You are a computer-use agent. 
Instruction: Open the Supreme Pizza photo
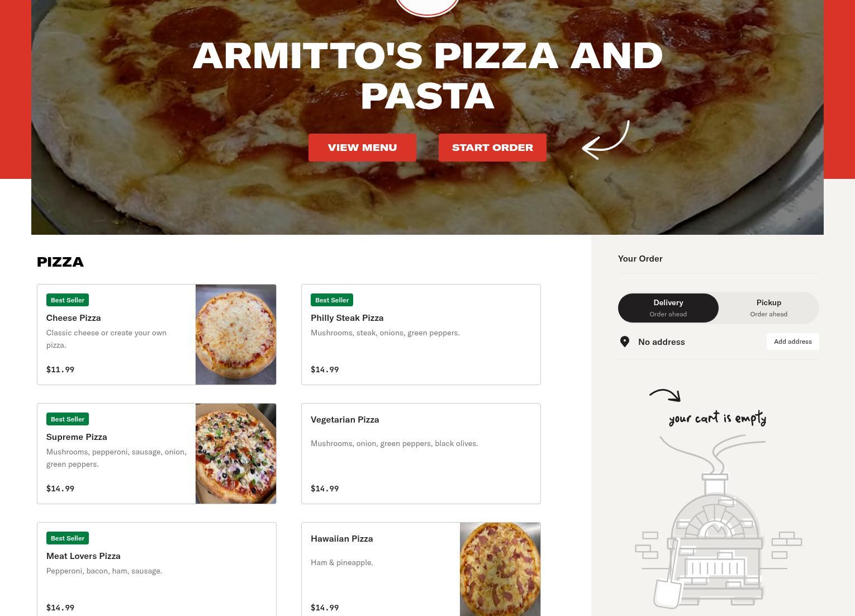pos(236,453)
